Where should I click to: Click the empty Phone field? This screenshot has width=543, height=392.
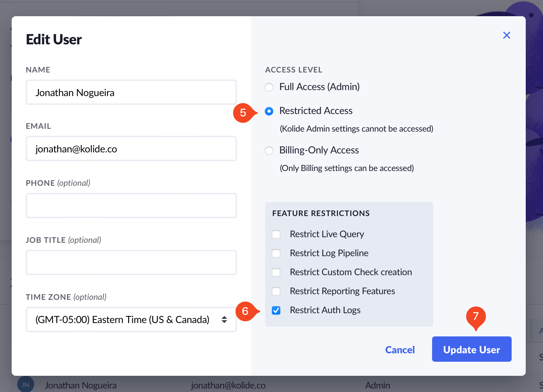coord(131,206)
